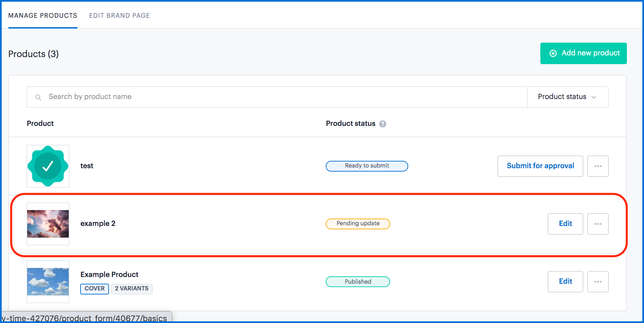Image resolution: width=644 pixels, height=323 pixels.
Task: Click the search magnifier icon
Action: (38, 97)
